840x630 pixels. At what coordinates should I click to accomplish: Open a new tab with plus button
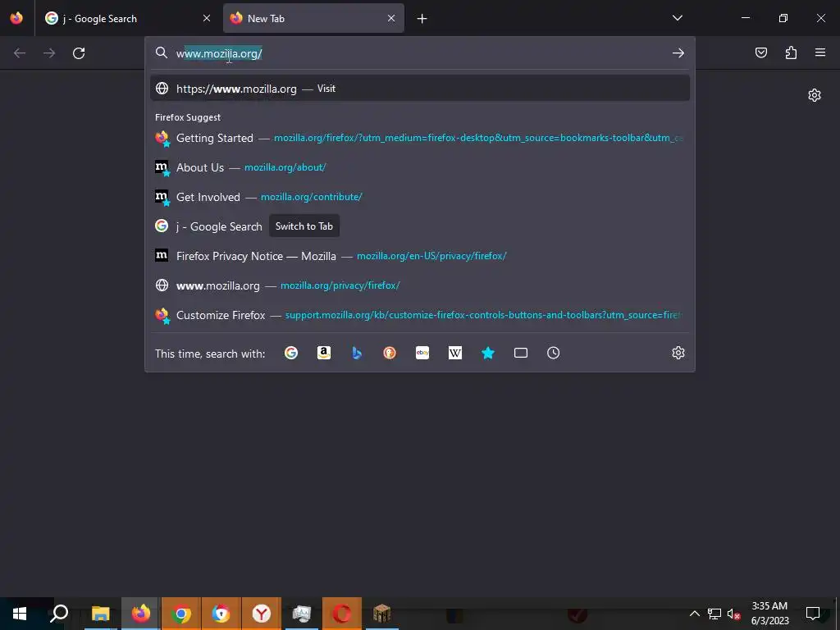point(422,19)
